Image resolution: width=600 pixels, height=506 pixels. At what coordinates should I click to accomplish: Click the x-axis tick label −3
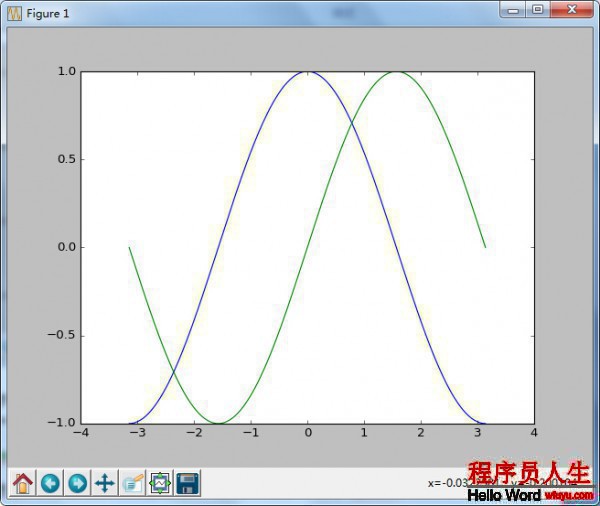(x=137, y=433)
